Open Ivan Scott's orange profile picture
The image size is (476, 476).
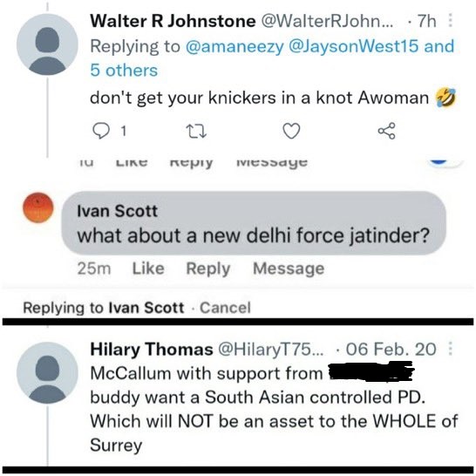(x=38, y=207)
